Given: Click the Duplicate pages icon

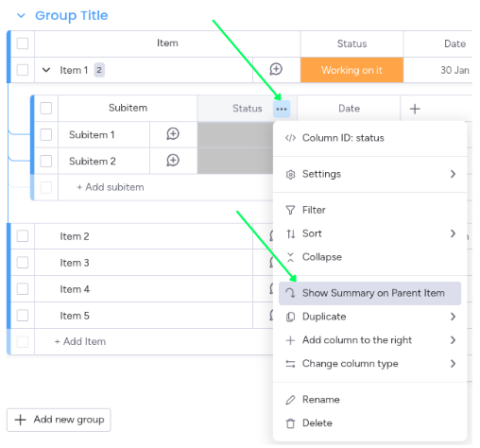Looking at the screenshot, I should pos(290,317).
